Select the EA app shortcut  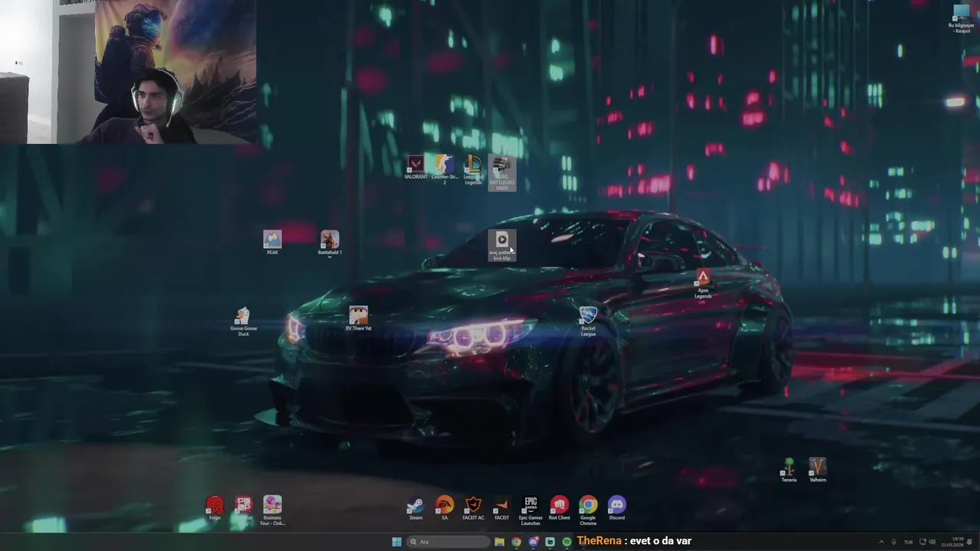point(445,508)
